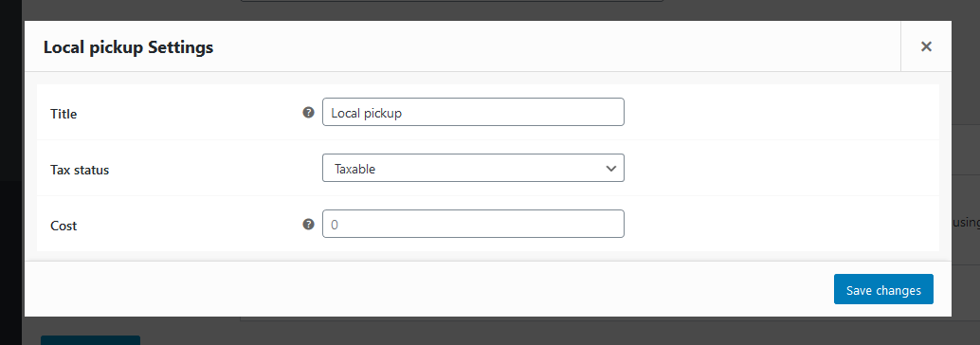The height and width of the screenshot is (345, 980).
Task: Click the partially hidden field above the dialog
Action: click(x=452, y=1)
